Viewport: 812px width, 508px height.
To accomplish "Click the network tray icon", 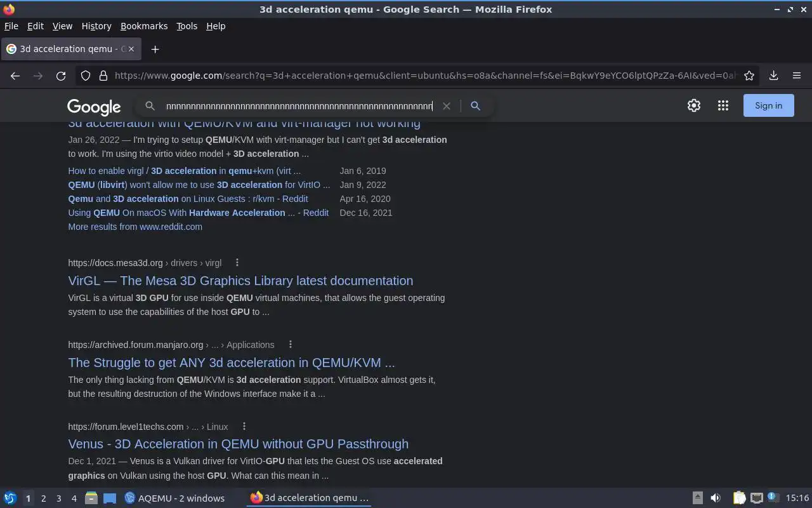I will click(x=756, y=498).
